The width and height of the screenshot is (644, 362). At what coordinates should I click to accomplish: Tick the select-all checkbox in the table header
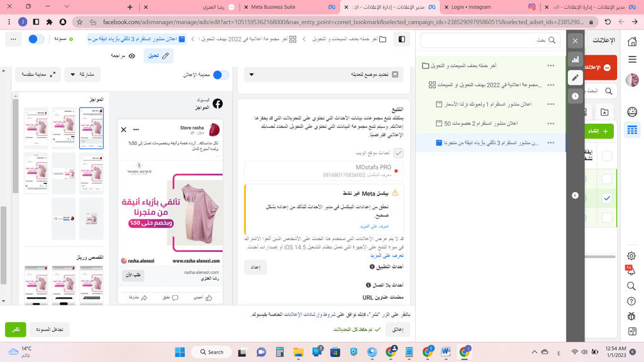[607, 156]
